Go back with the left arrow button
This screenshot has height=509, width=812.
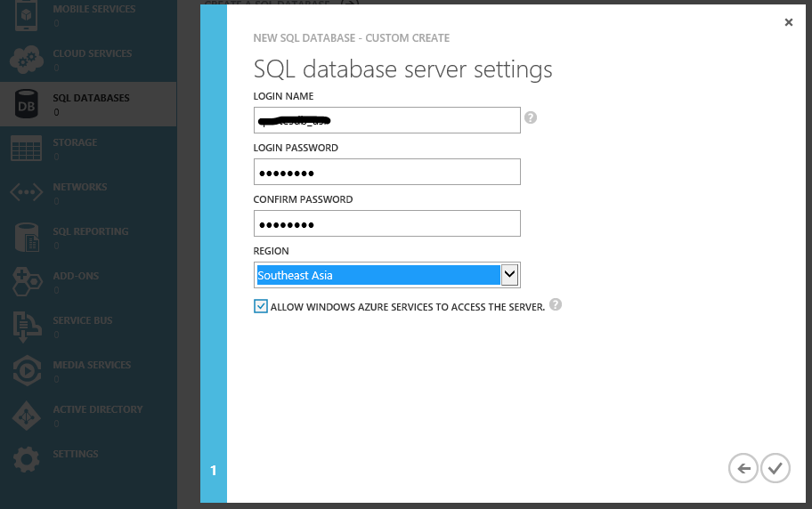[743, 468]
